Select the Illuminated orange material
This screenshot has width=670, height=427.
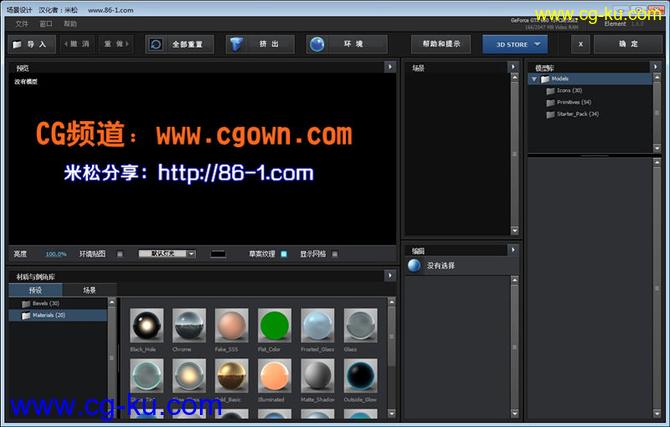tap(275, 376)
